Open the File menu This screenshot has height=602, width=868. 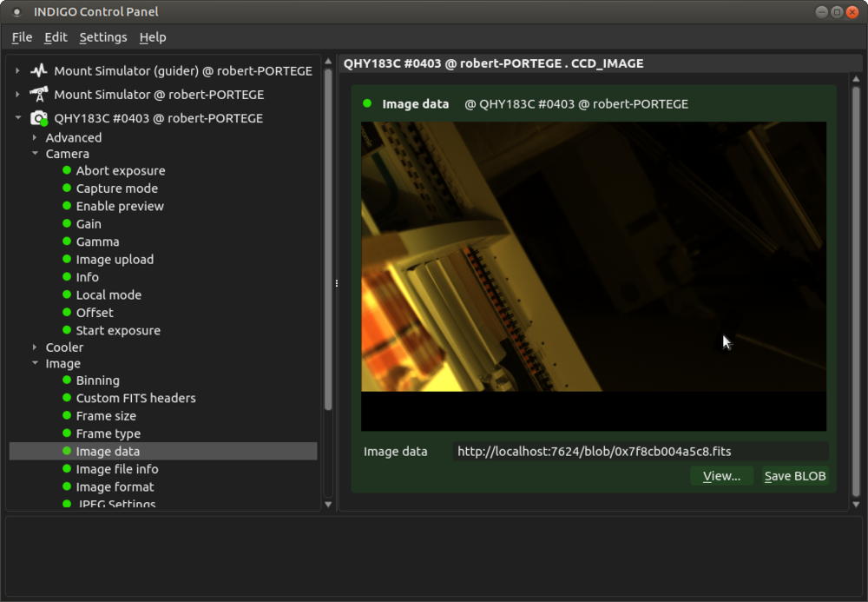point(22,37)
